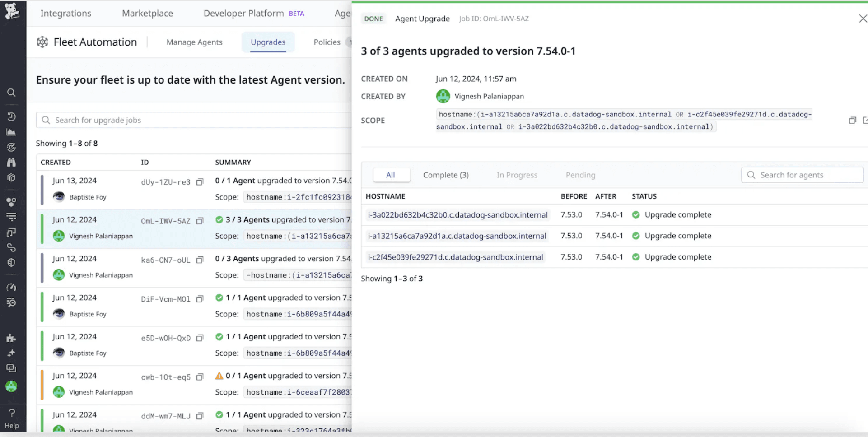Open the monitors target icon in sidebar

(11, 147)
